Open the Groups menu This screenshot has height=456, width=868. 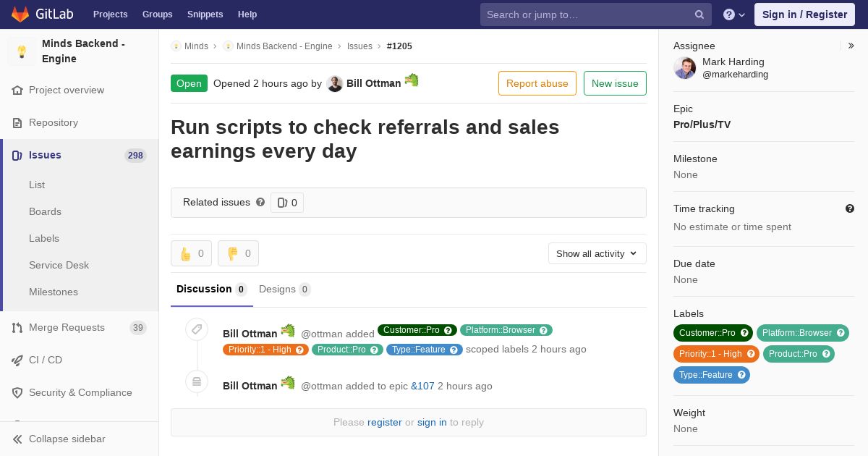pos(157,14)
